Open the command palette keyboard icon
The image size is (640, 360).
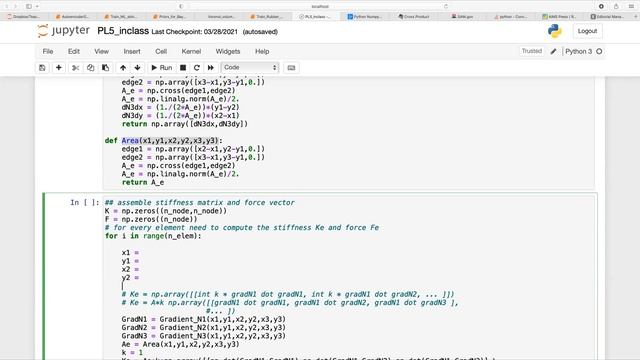click(x=291, y=68)
